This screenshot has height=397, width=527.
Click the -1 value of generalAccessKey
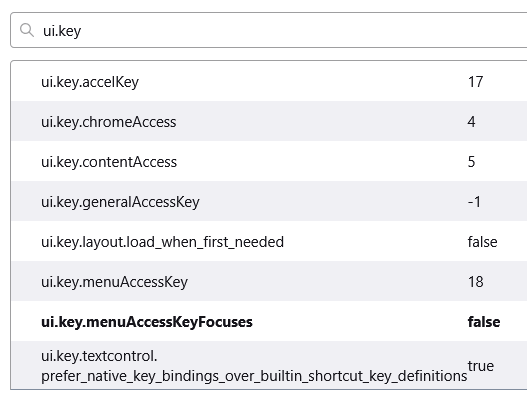pyautogui.click(x=474, y=202)
